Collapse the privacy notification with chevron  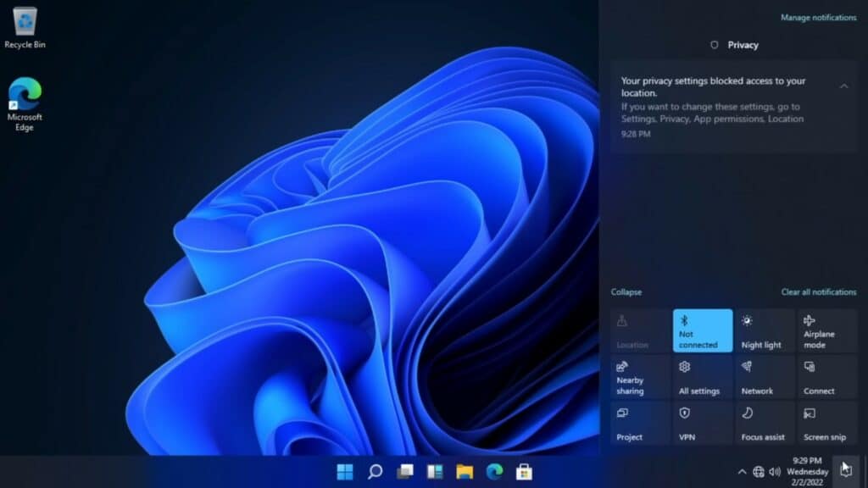tap(844, 86)
